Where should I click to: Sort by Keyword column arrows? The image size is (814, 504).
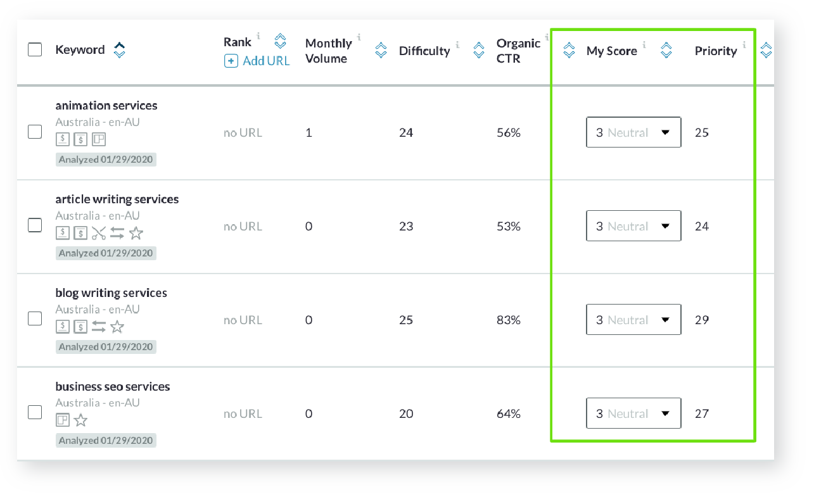coord(119,50)
